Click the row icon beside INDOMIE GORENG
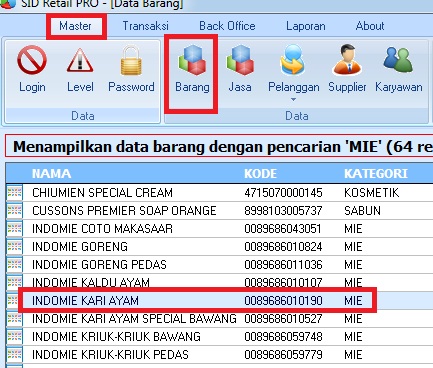This screenshot has width=433, height=368. pos(14,247)
